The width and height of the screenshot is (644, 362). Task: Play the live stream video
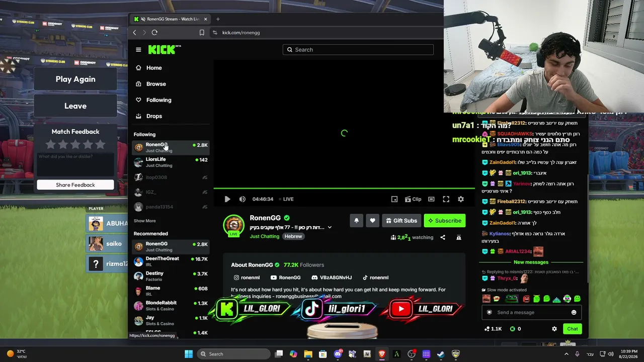click(x=227, y=199)
